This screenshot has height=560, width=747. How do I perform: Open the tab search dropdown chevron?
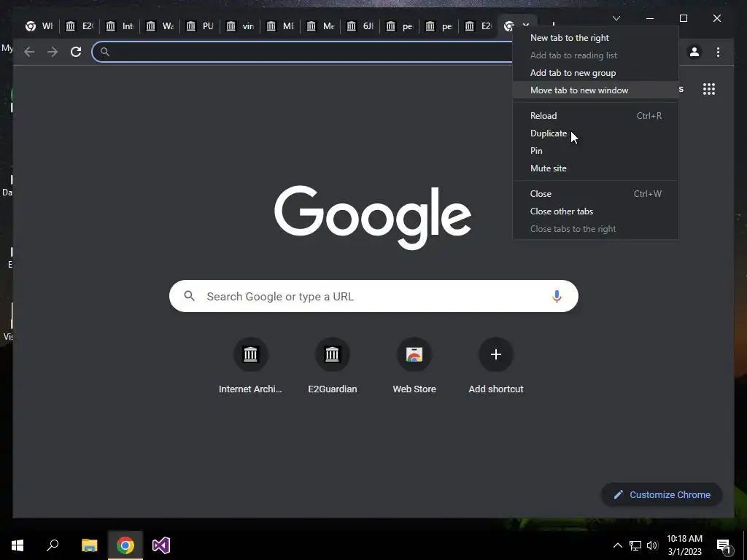click(x=616, y=18)
